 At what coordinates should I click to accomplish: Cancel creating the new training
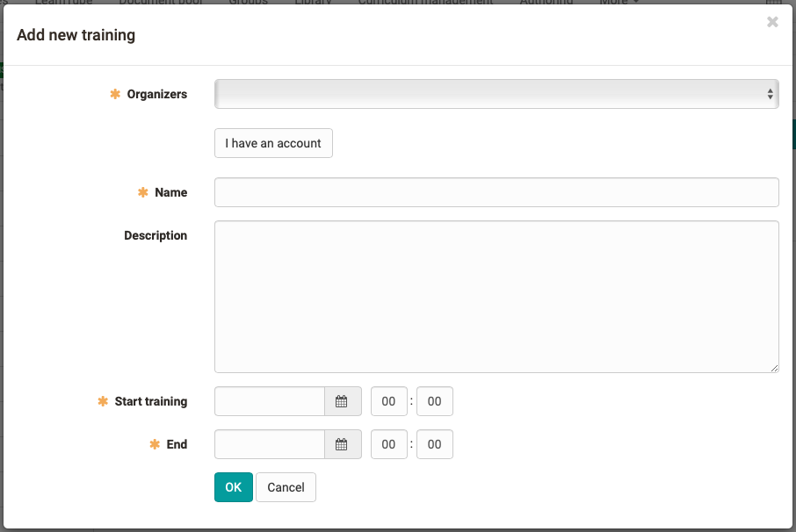(286, 487)
